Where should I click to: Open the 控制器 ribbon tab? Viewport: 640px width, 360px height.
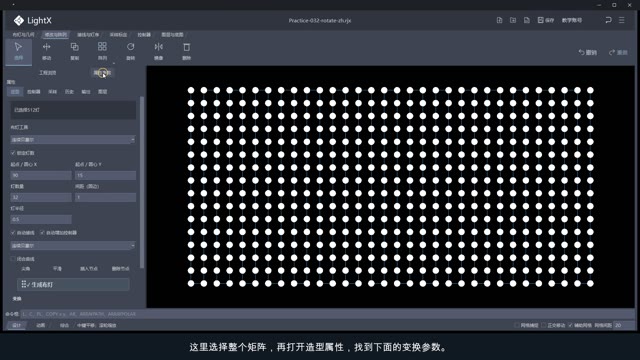coord(144,35)
